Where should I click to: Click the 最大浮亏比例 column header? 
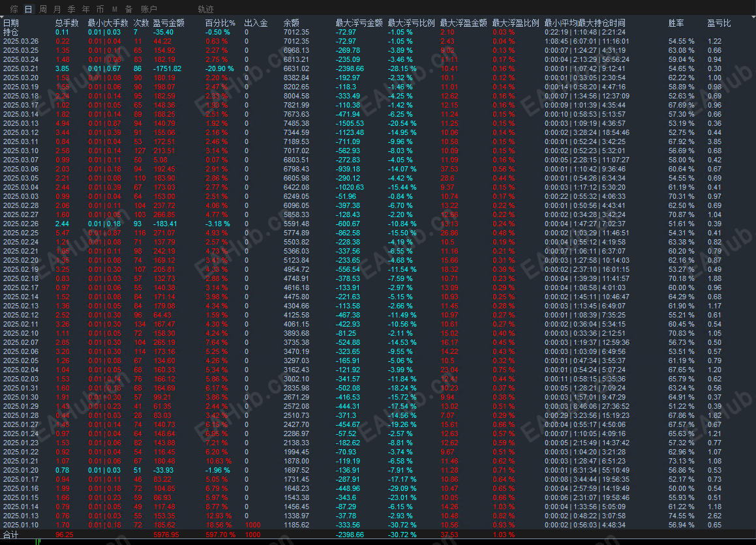pyautogui.click(x=412, y=23)
